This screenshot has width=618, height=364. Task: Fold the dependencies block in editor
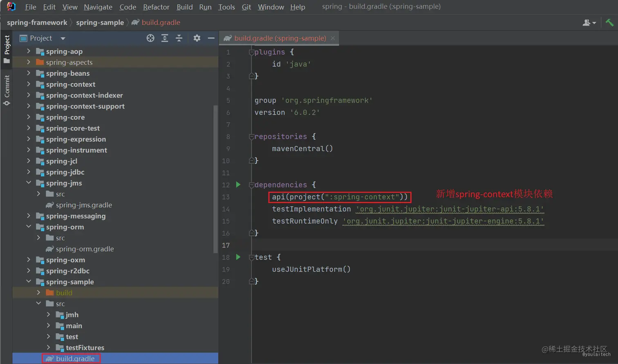[x=251, y=185]
